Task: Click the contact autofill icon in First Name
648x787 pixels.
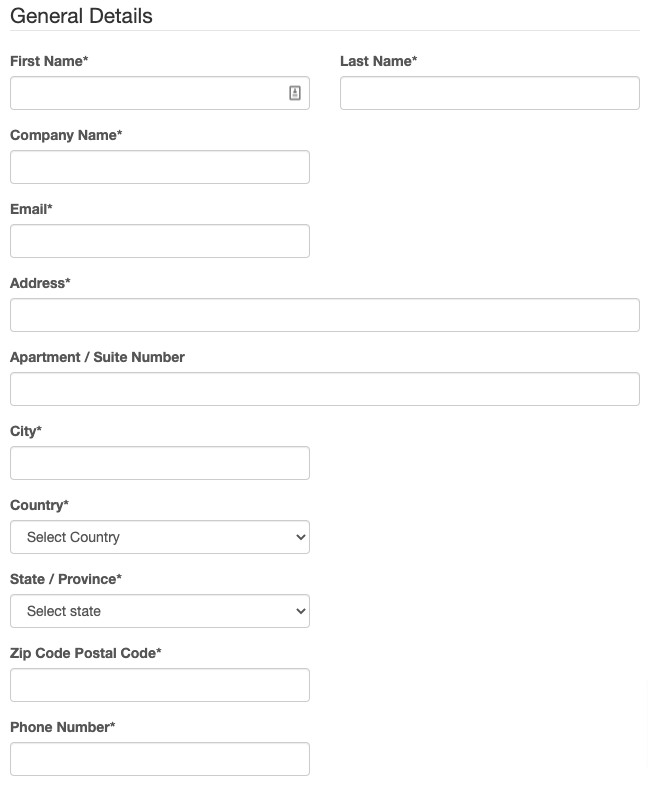Action: coord(295,93)
